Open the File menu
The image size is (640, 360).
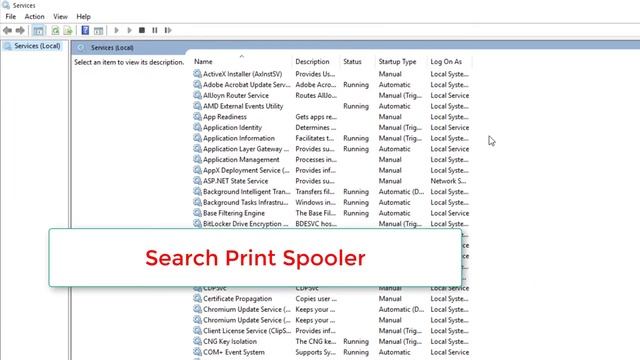point(11,17)
